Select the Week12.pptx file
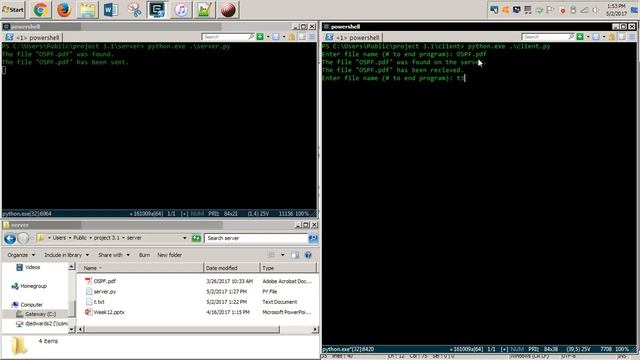Viewport: 640px width, 360px height. pyautogui.click(x=109, y=312)
